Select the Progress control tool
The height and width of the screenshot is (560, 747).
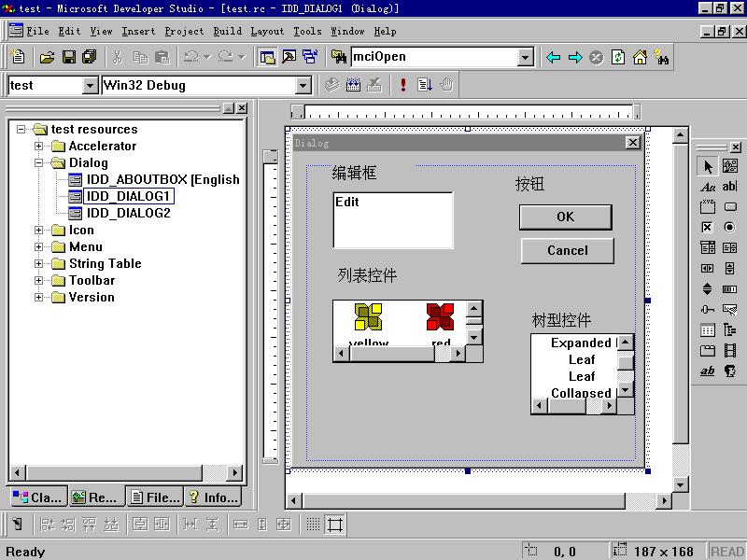point(730,288)
